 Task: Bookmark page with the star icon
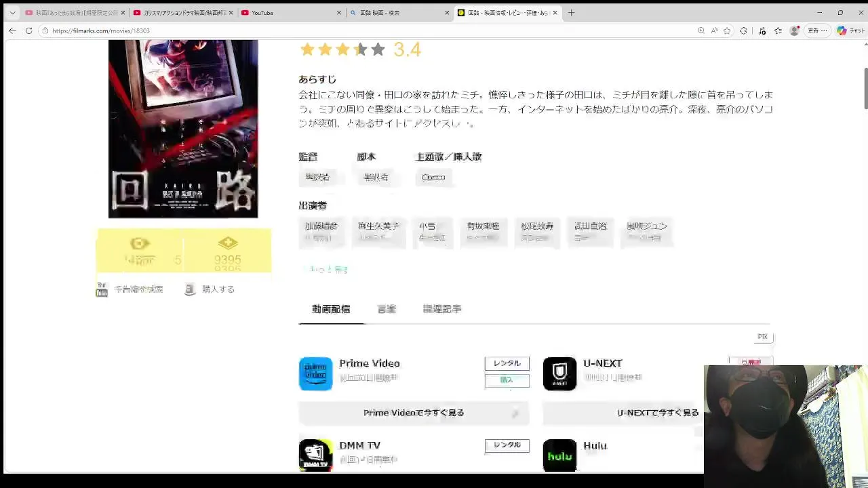tap(727, 30)
